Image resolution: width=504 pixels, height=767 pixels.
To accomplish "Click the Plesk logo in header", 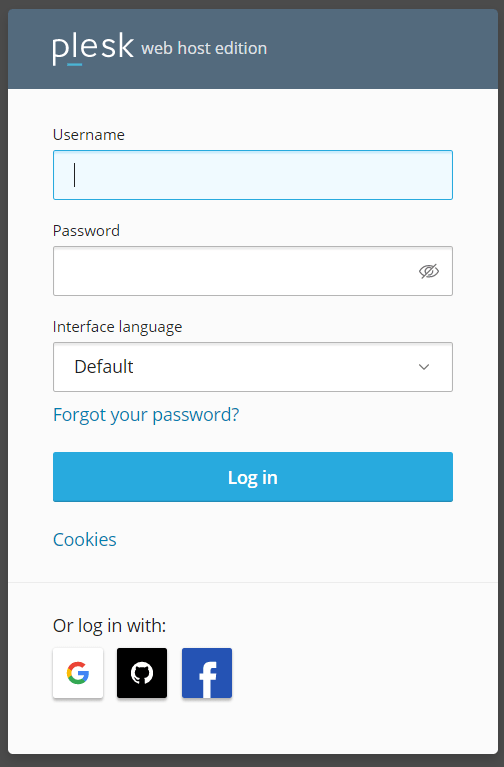I will (93, 49).
